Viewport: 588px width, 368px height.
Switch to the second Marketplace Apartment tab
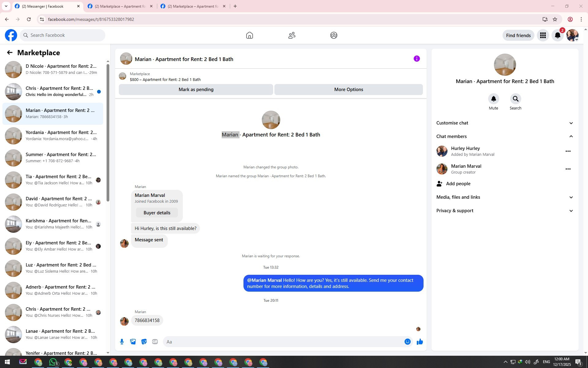120,6
